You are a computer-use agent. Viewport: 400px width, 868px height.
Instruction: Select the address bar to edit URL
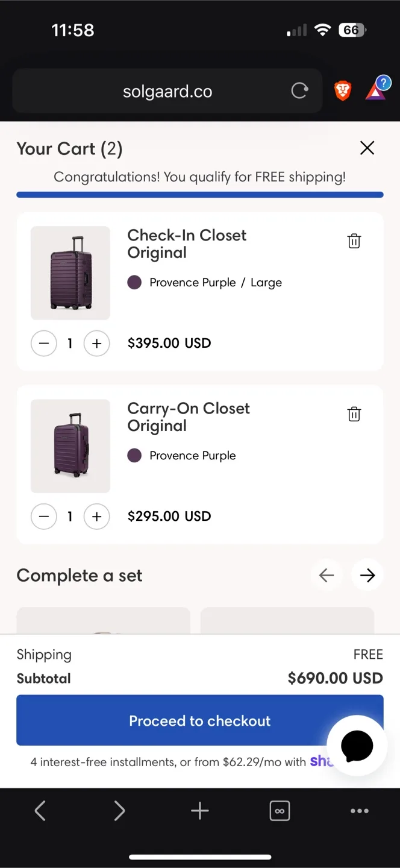167,90
